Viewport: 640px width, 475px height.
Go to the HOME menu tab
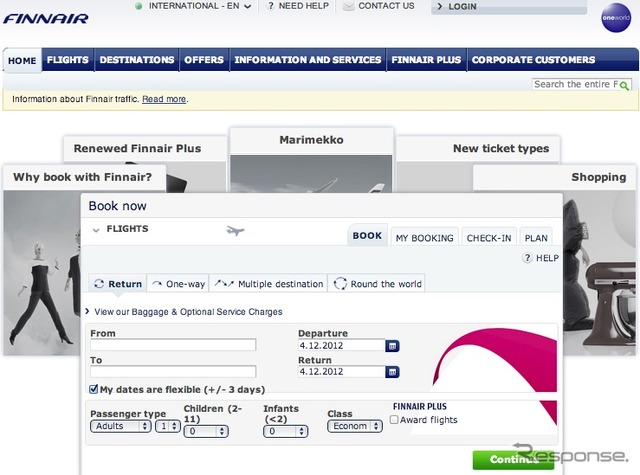(x=22, y=60)
